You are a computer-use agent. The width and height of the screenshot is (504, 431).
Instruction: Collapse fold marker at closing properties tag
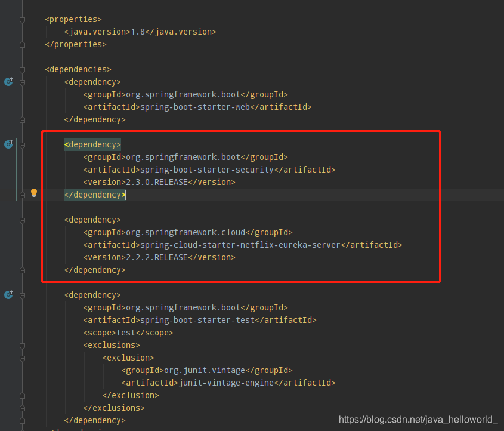point(22,45)
